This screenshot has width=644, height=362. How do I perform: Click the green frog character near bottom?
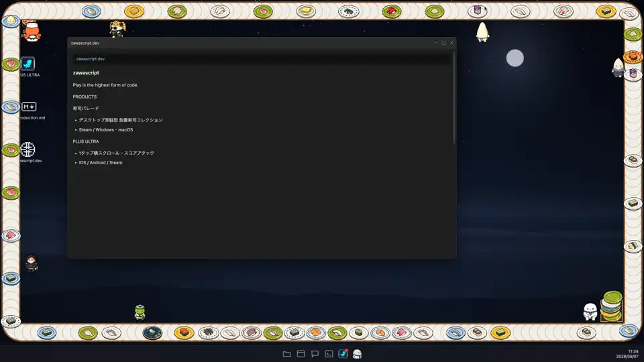(140, 313)
